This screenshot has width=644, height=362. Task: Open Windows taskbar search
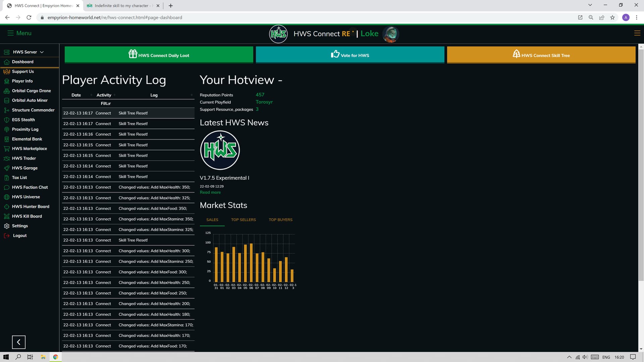[x=18, y=357]
